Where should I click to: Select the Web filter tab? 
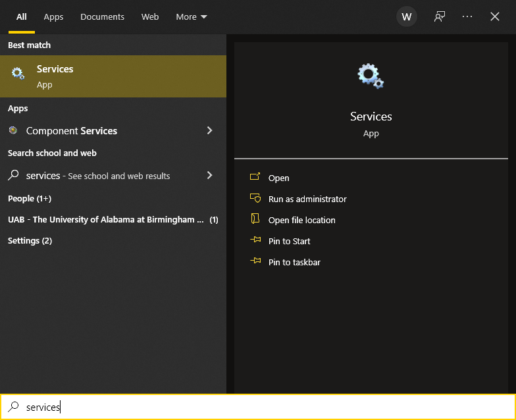[x=150, y=17]
